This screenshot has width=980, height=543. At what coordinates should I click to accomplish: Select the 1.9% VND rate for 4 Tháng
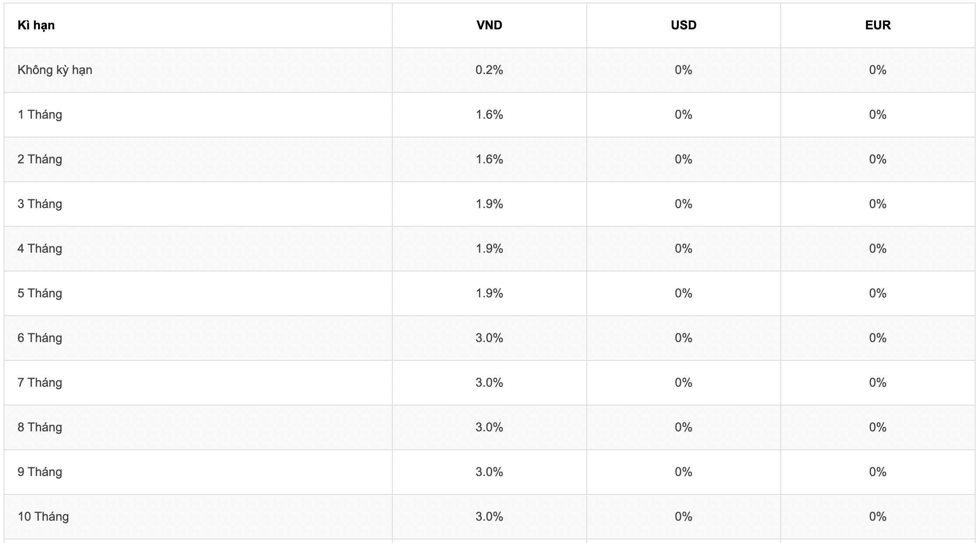point(489,249)
